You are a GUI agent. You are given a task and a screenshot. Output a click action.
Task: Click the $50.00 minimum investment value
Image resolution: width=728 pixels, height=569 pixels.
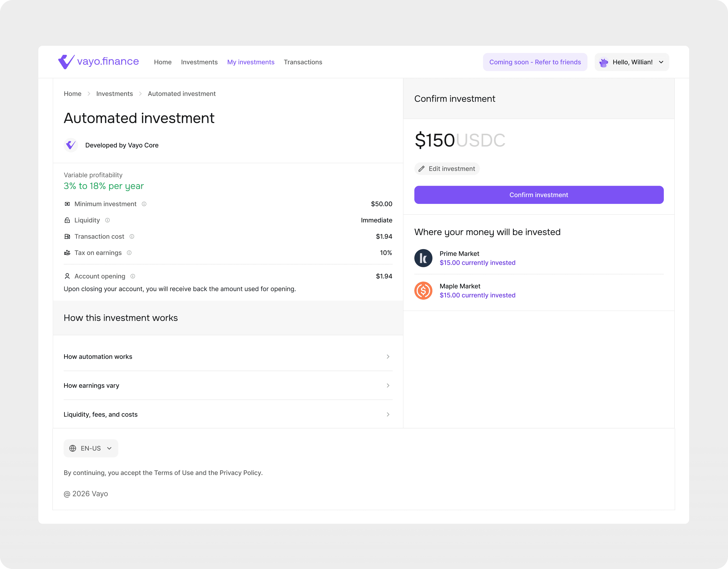[x=381, y=204]
